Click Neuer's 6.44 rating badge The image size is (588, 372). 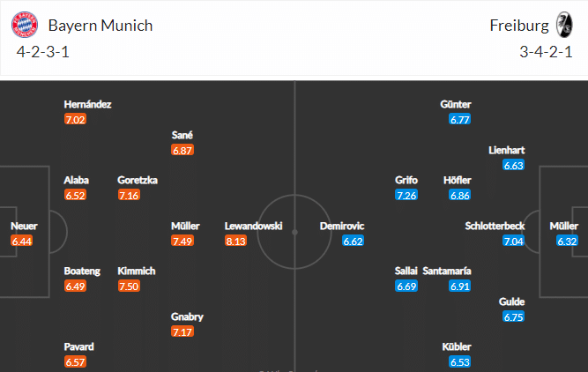click(x=22, y=241)
